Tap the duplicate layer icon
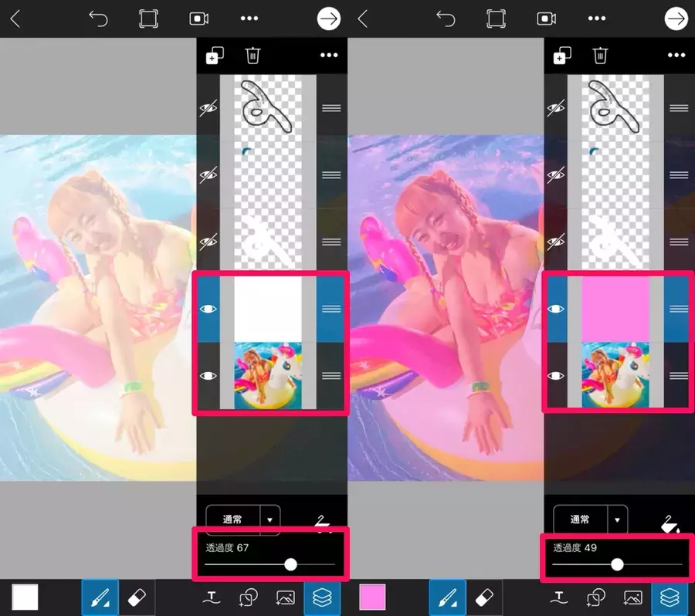 (215, 55)
